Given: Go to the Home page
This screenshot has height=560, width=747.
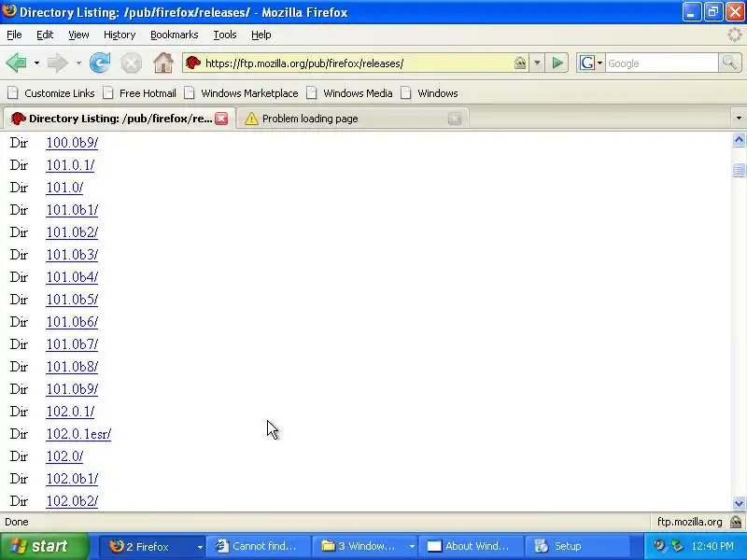Looking at the screenshot, I should (162, 63).
